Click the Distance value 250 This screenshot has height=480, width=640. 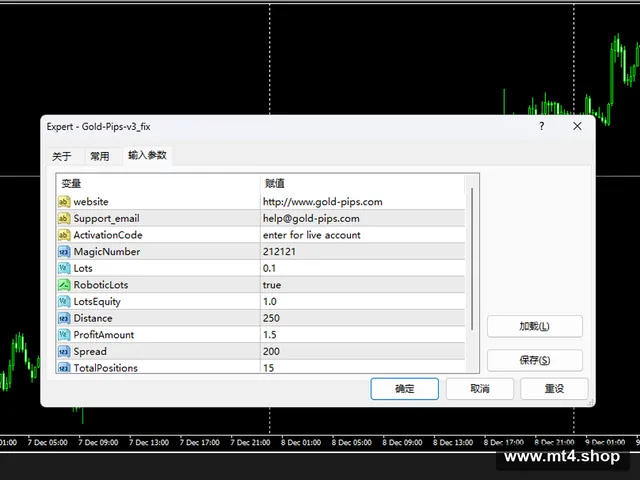271,318
